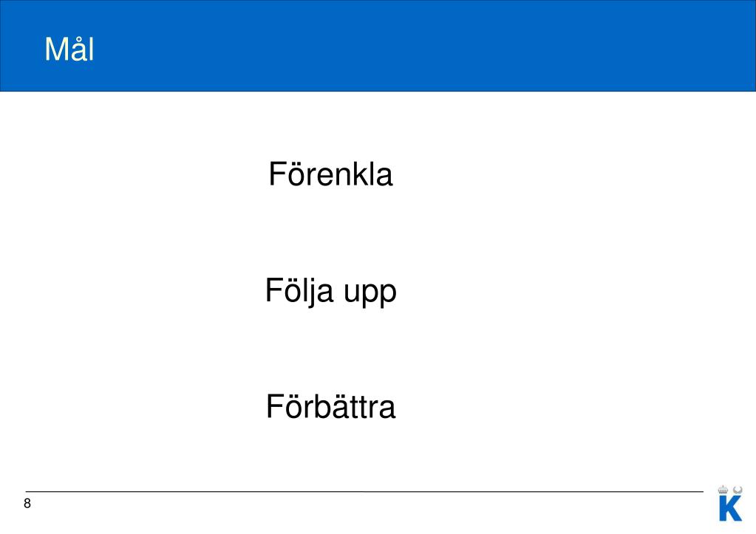
Task: Click the crescent emblem above the K
Action: (738, 490)
